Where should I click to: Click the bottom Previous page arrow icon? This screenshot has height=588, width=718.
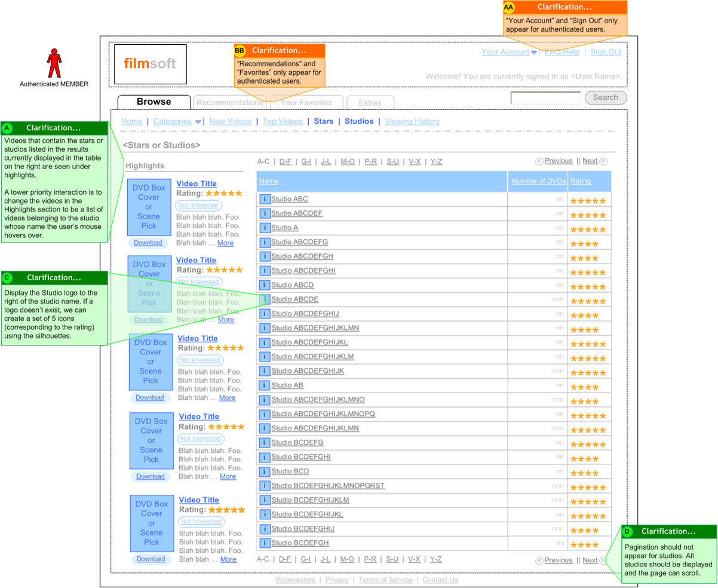pyautogui.click(x=539, y=561)
